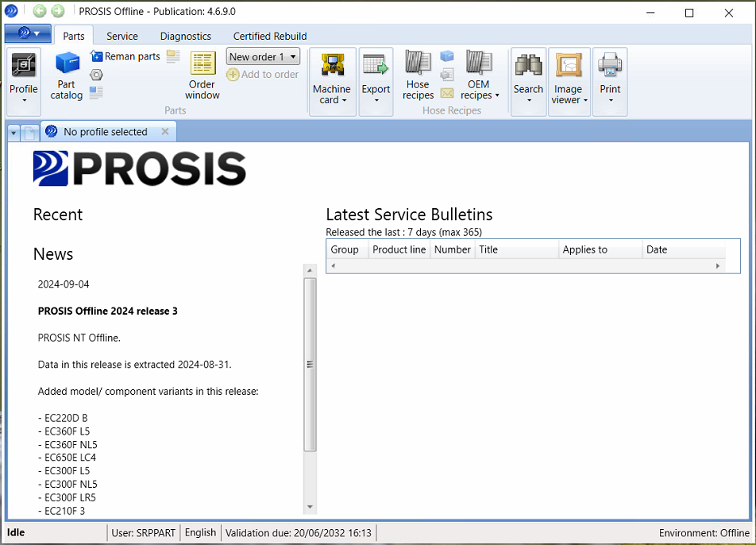Click User: SRPPART in status bar
This screenshot has width=756, height=545.
143,533
